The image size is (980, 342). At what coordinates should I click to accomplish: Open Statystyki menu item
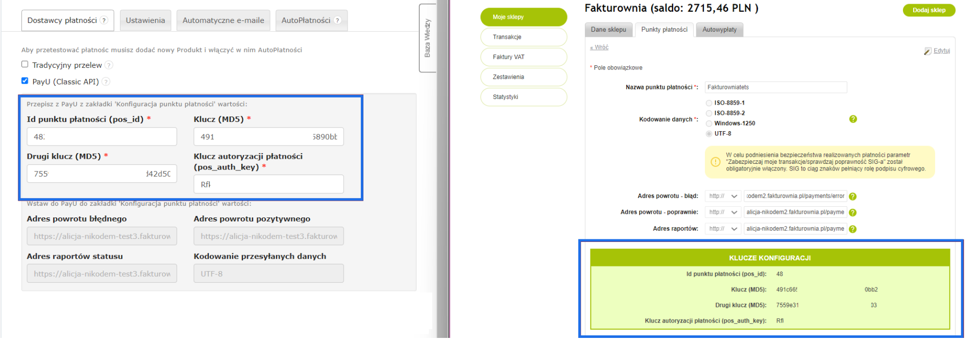pyautogui.click(x=524, y=97)
